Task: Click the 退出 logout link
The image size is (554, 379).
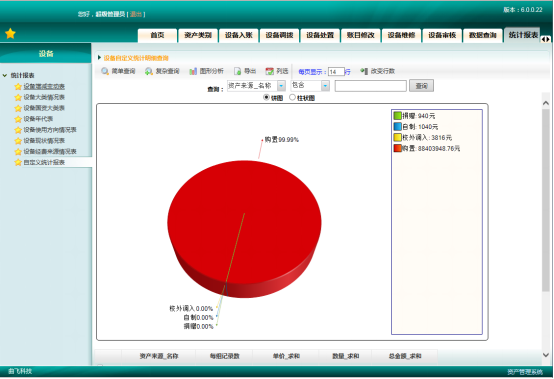Action: [136, 14]
